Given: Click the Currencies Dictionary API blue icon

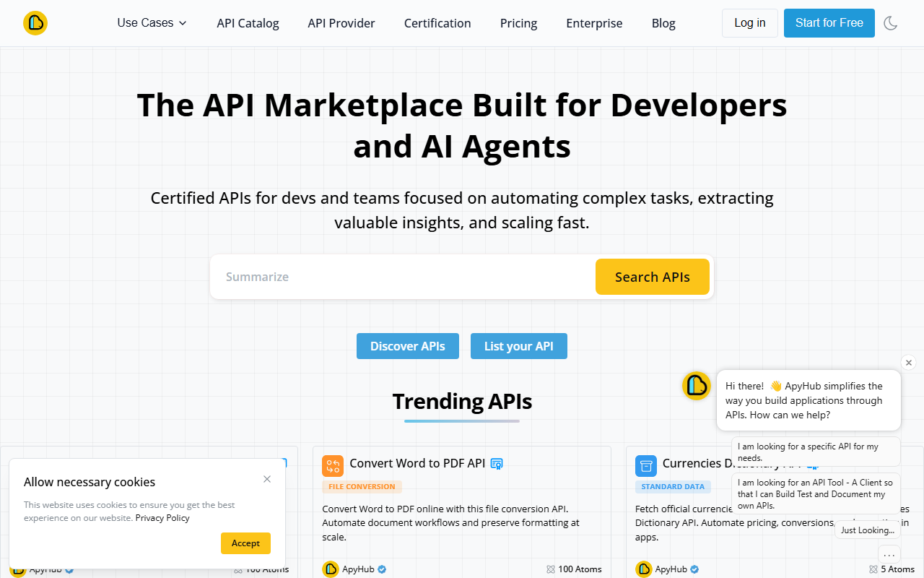Looking at the screenshot, I should point(646,465).
